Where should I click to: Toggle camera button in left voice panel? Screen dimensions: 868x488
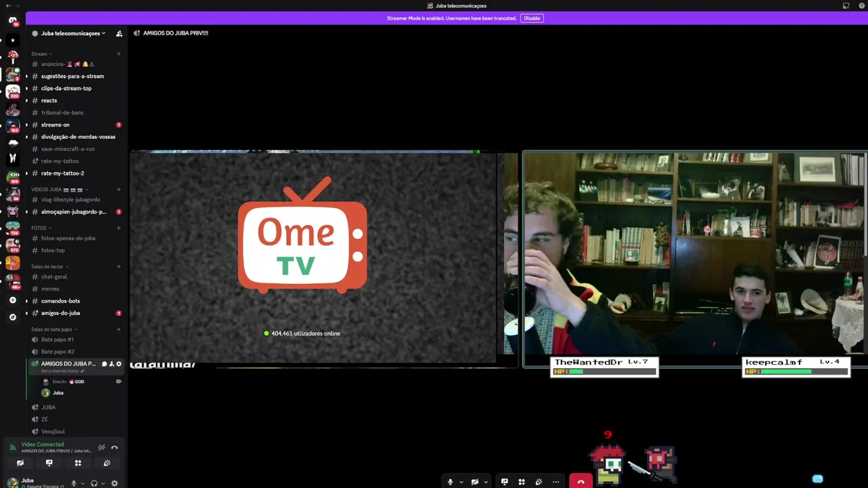pos(20,464)
